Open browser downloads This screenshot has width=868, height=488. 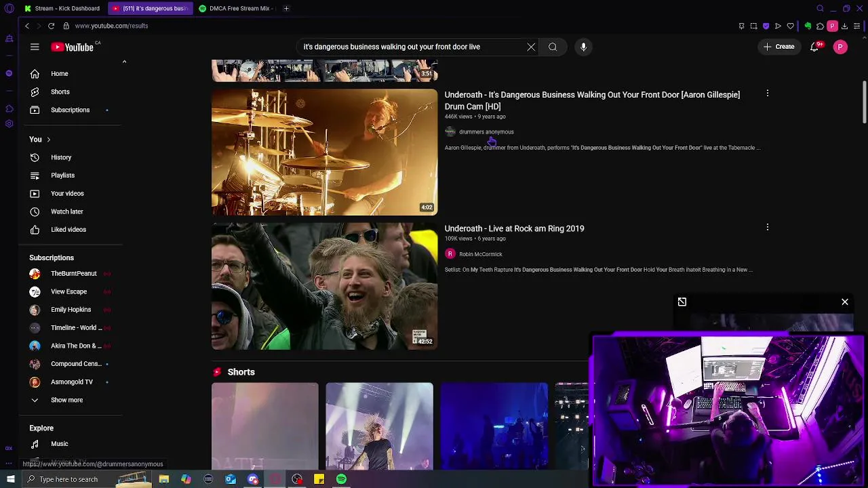point(844,26)
